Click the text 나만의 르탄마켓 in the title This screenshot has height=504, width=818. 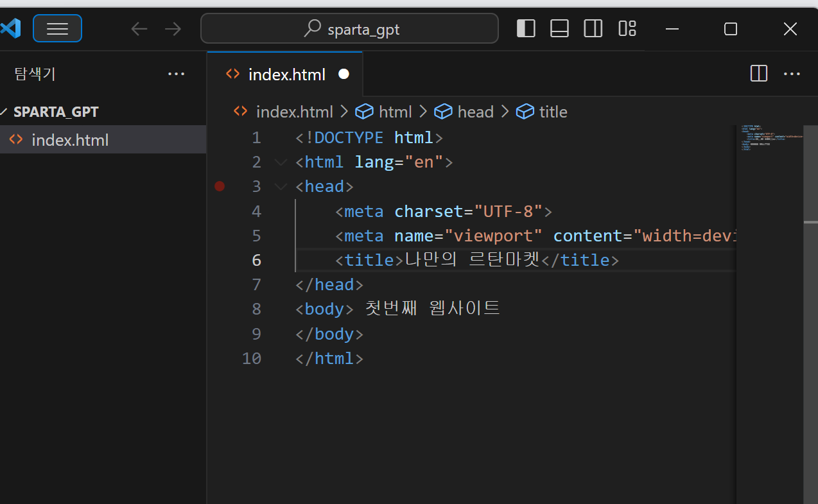(x=473, y=259)
